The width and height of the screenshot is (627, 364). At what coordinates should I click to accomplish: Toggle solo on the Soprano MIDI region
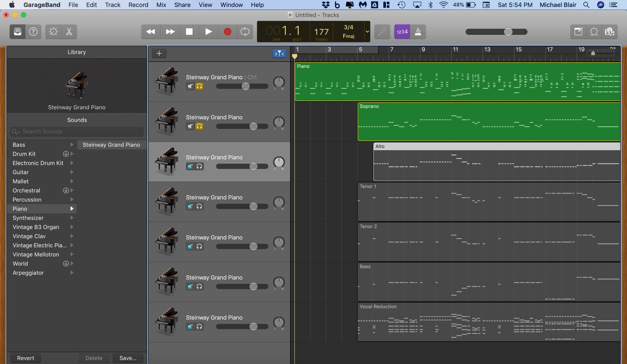pyautogui.click(x=199, y=126)
